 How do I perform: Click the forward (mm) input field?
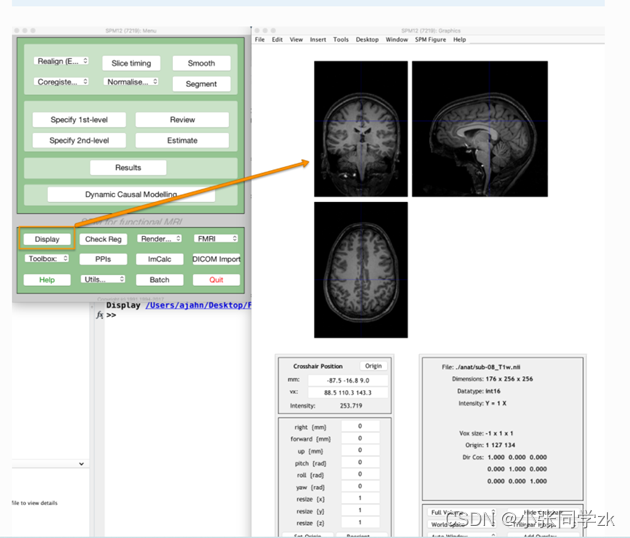[x=360, y=438]
